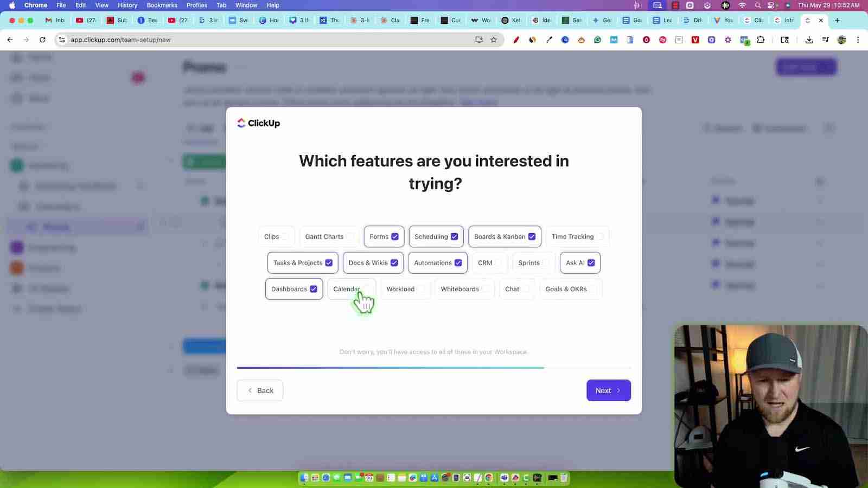Uncheck the Scheduling feature
Viewport: 868px width, 488px height.
pyautogui.click(x=436, y=236)
